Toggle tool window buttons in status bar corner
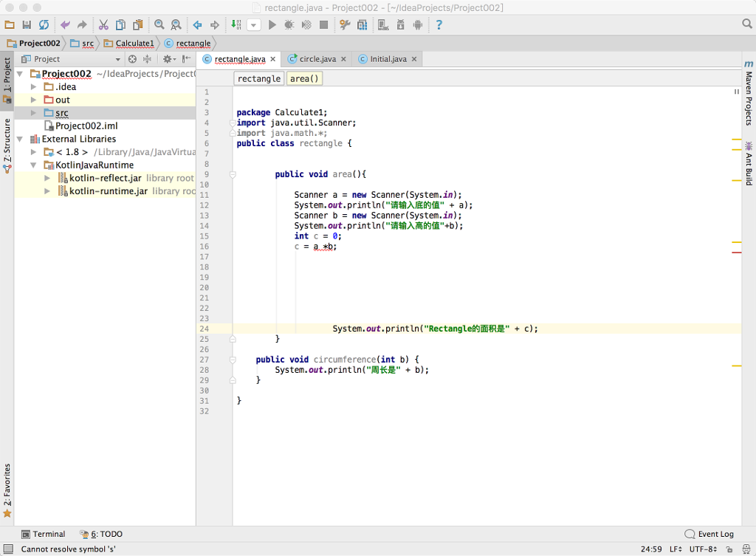The width and height of the screenshot is (756, 556). pos(8,549)
